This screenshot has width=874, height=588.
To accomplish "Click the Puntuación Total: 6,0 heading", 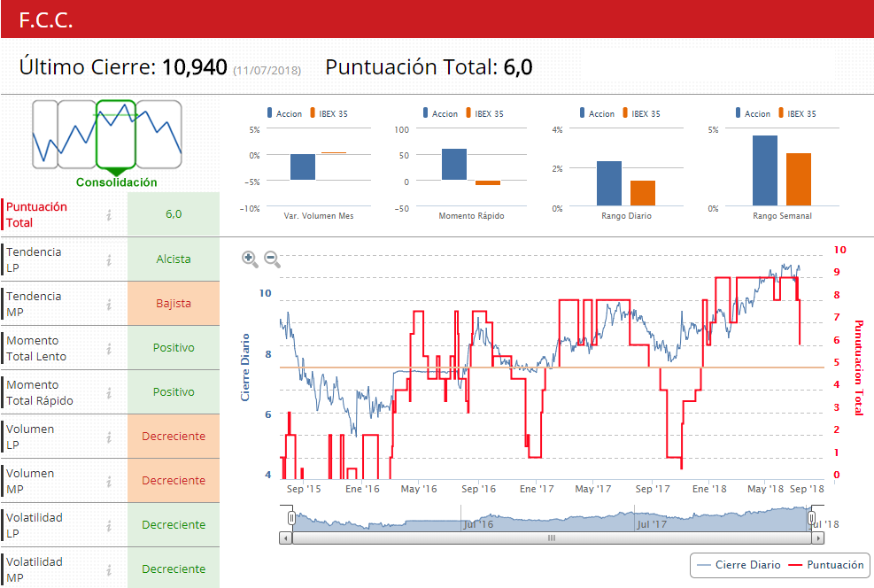I will [x=429, y=67].
